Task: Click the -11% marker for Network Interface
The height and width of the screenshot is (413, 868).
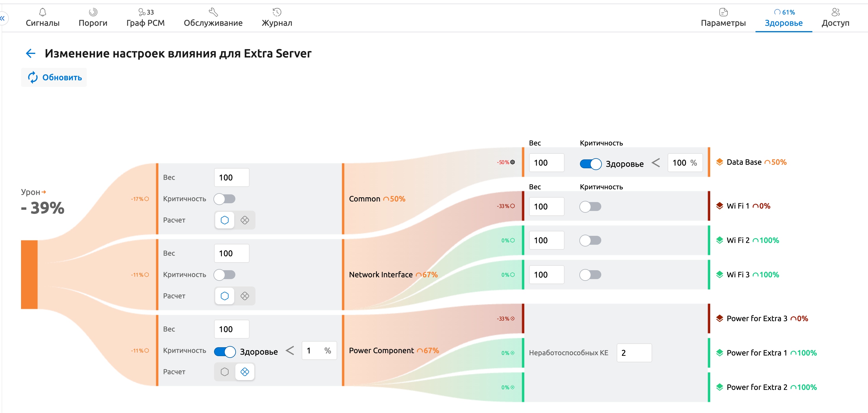Action: point(140,275)
